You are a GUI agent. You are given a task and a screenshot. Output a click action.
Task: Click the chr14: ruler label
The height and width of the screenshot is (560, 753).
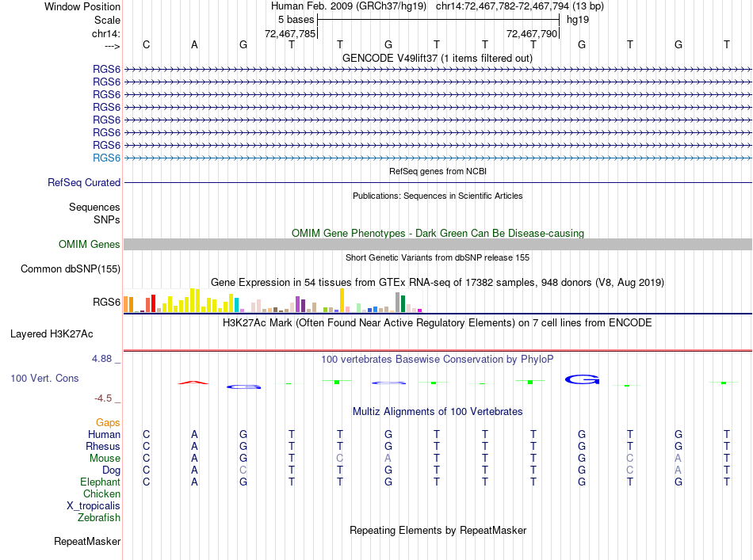[105, 33]
